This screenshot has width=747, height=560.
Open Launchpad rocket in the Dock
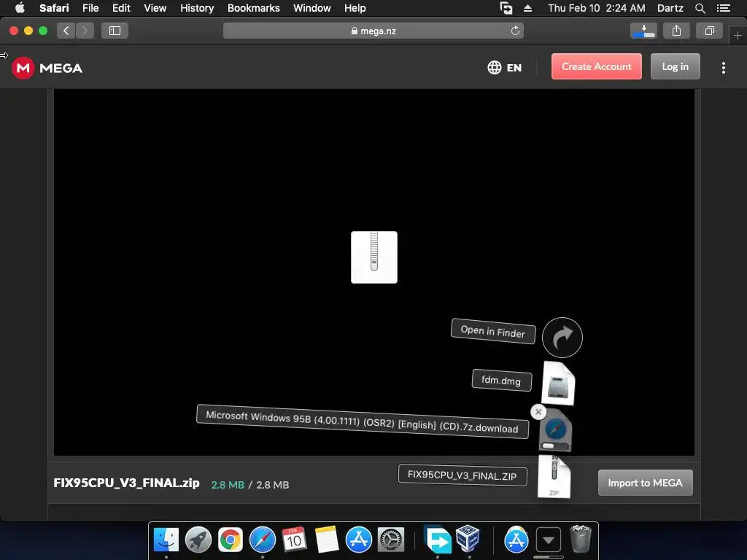point(198,540)
